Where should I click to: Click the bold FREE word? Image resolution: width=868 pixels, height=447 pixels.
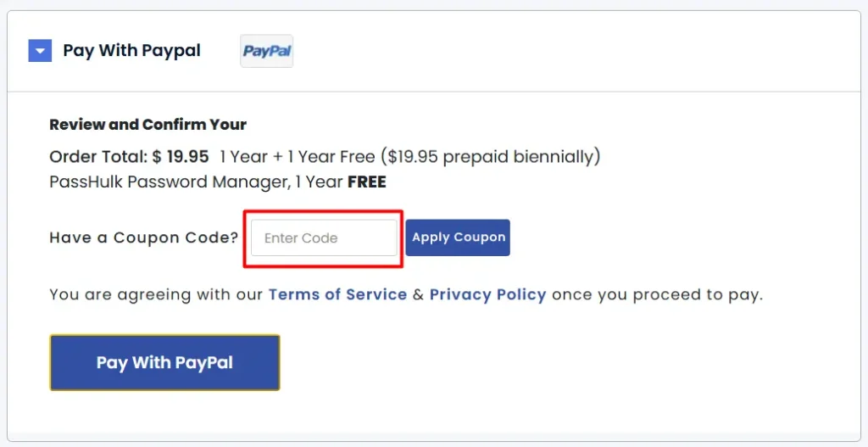click(x=366, y=182)
